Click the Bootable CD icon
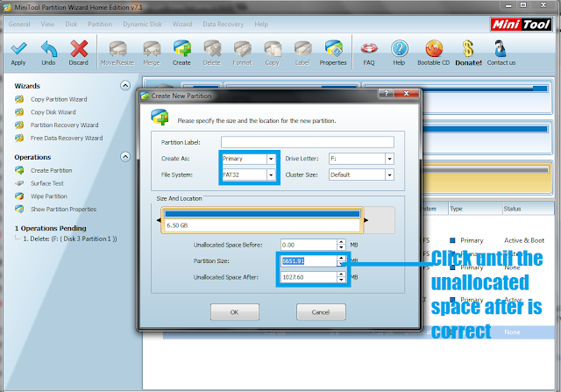This screenshot has height=392, width=561. [434, 49]
